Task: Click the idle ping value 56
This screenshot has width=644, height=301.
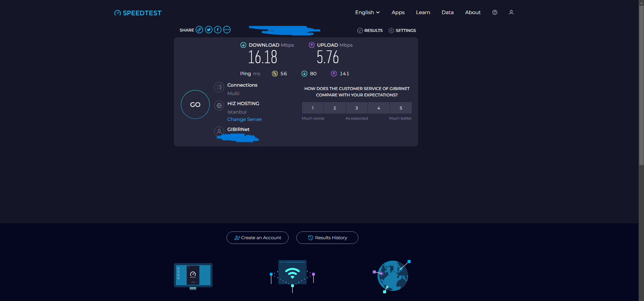Action: click(x=284, y=74)
